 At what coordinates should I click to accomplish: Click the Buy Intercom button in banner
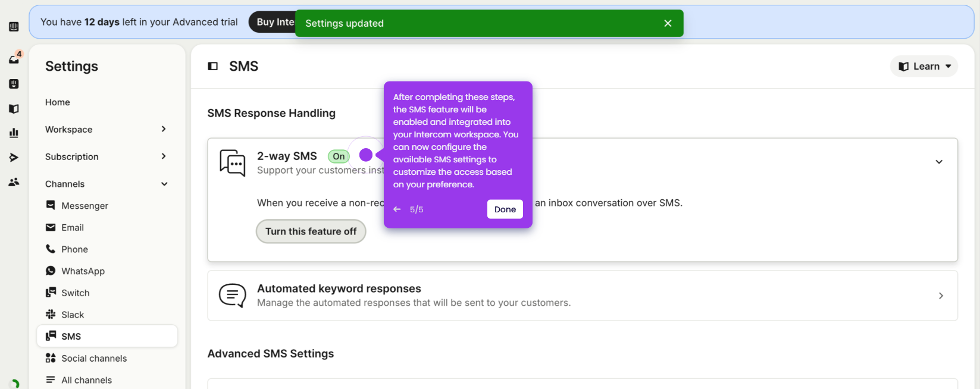coord(273,22)
